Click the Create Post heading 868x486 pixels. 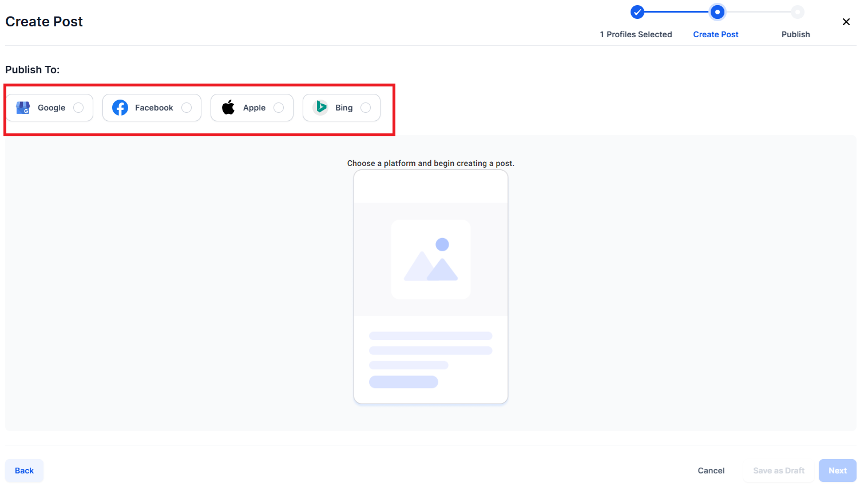coord(44,22)
